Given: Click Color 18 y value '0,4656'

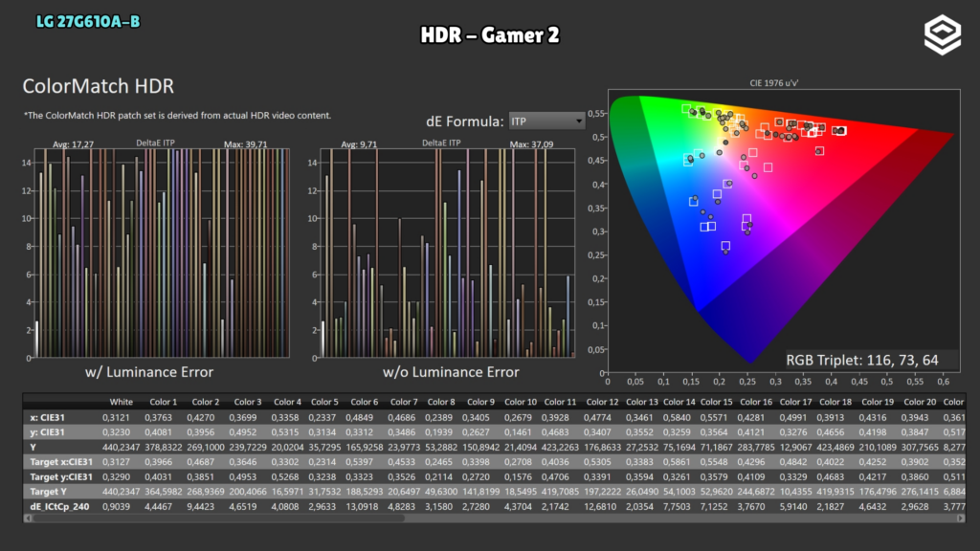Looking at the screenshot, I should point(835,432).
